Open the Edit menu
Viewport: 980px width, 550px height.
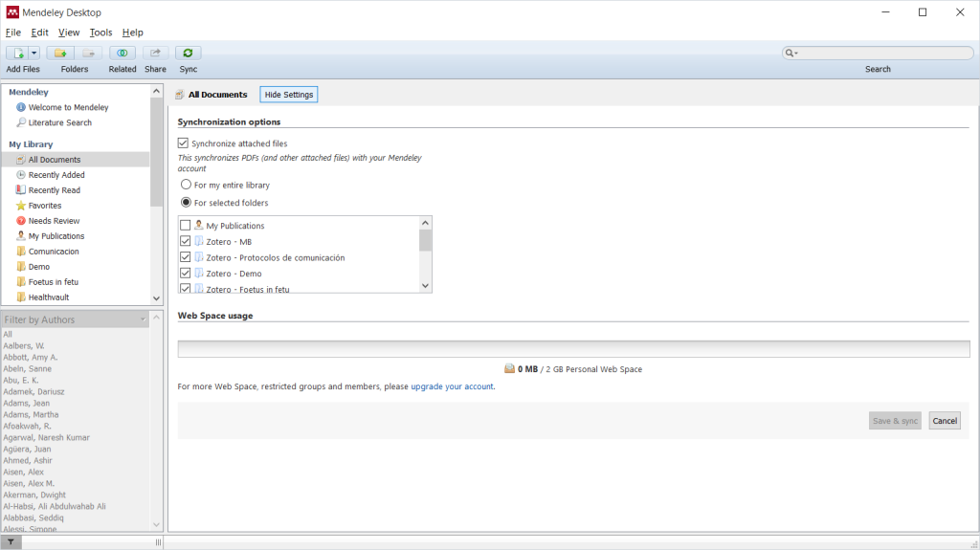(39, 33)
